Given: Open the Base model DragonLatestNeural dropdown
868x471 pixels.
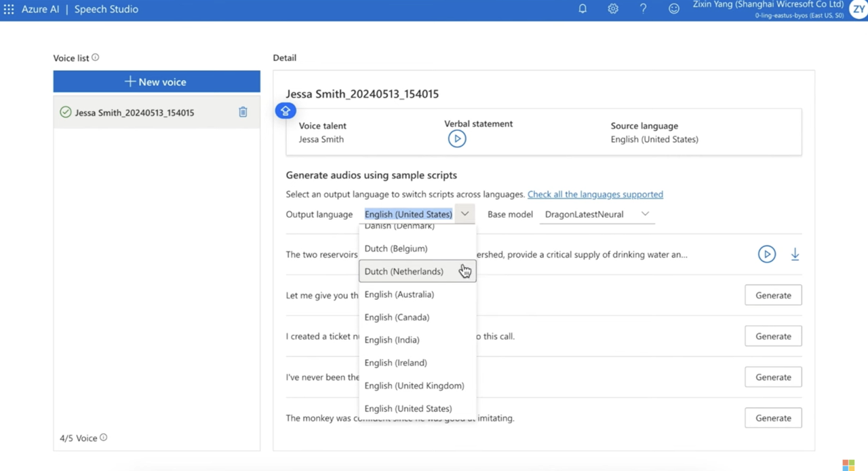Looking at the screenshot, I should coord(597,214).
